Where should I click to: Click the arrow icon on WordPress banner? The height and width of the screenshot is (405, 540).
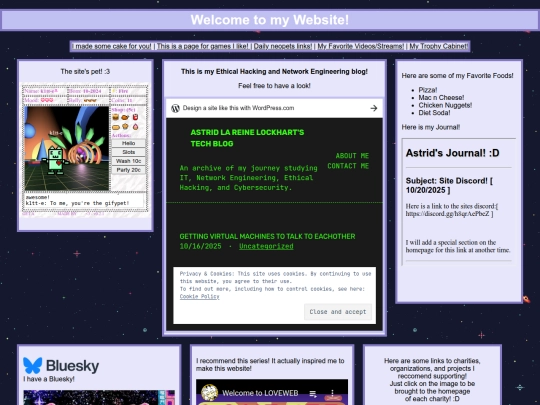(374, 108)
